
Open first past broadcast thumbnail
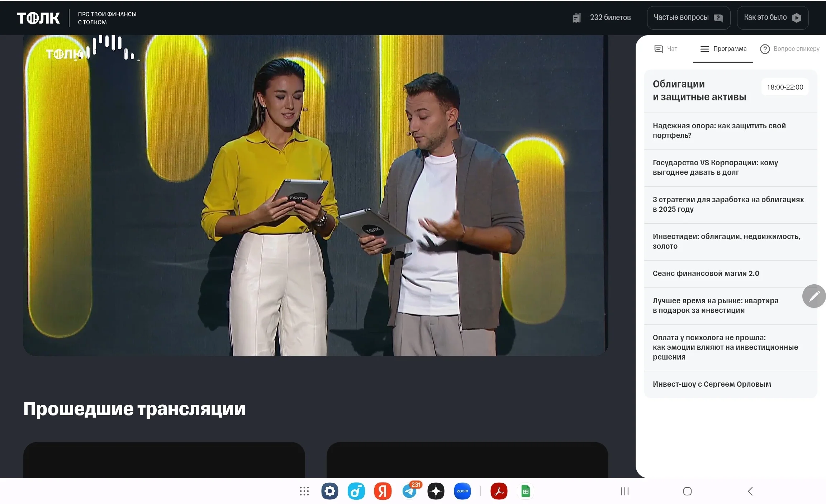164,460
